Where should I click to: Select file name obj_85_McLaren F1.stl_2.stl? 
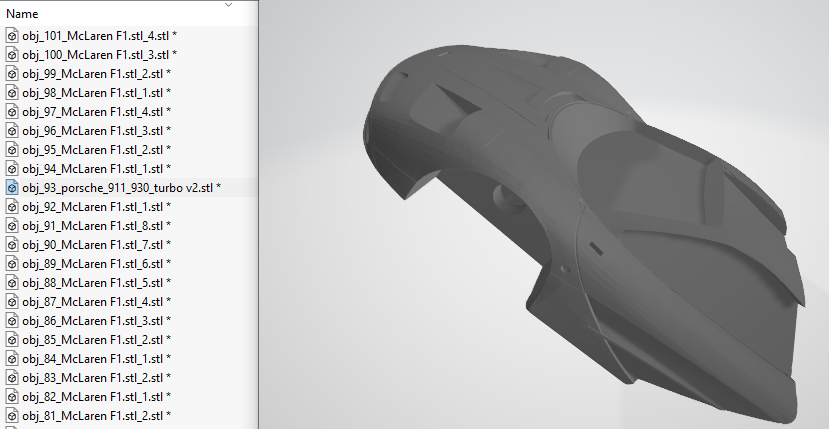pos(97,341)
